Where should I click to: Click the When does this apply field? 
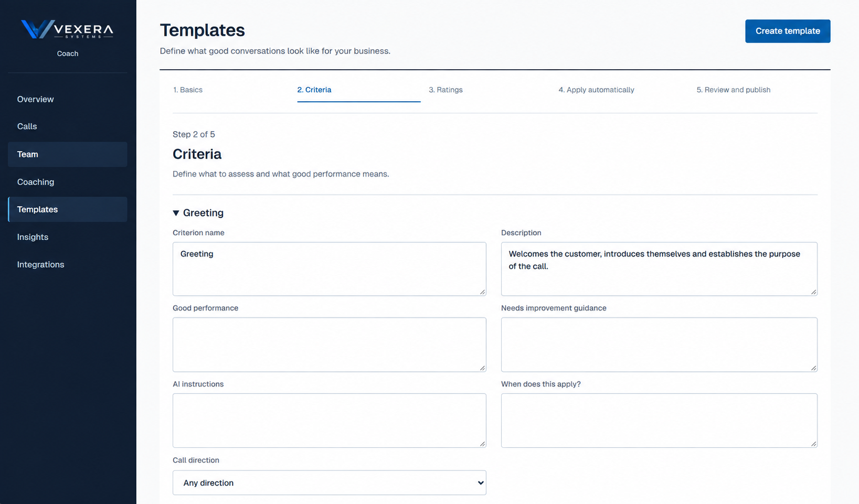pyautogui.click(x=659, y=421)
